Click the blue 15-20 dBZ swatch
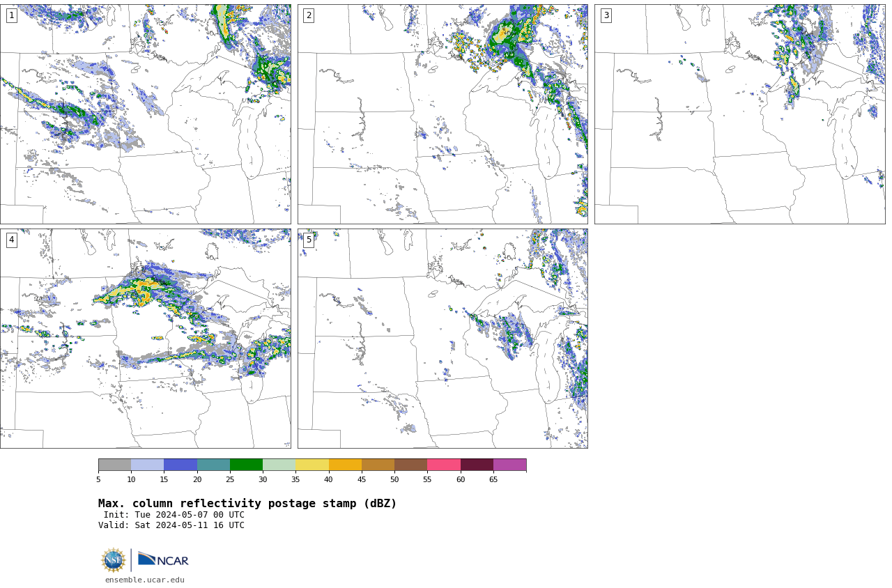892x588 pixels. click(180, 465)
